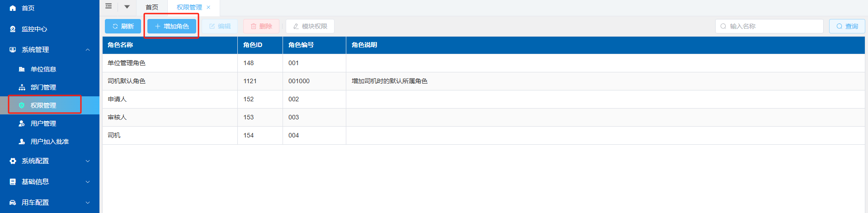Open the tab options dropdown arrow
The height and width of the screenshot is (213, 868).
point(127,7)
